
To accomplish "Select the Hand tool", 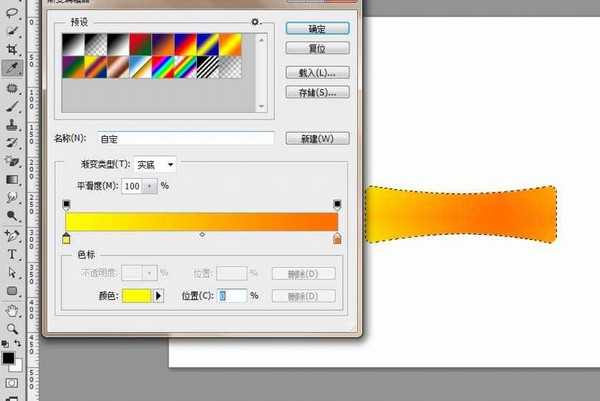I will [14, 310].
